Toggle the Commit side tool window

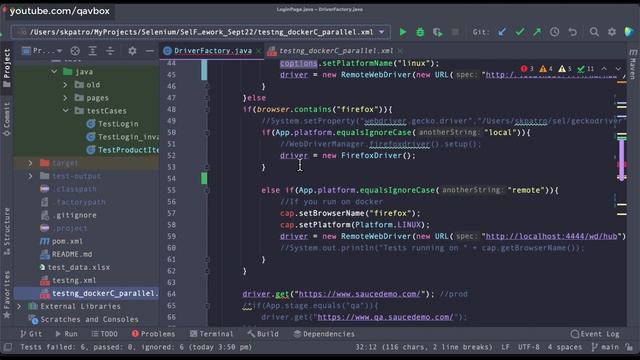7,119
